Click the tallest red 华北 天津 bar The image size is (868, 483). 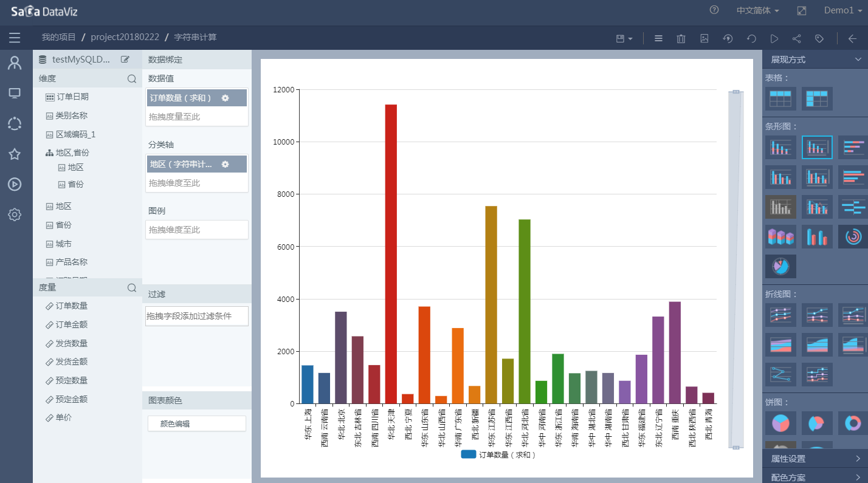pyautogui.click(x=391, y=254)
